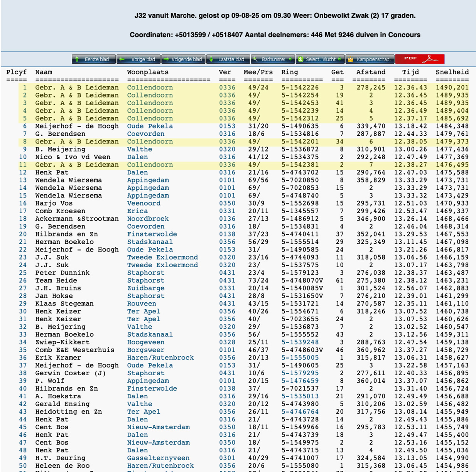The width and height of the screenshot is (476, 472).
Task: Export the results with the PDF button
Action: click(x=420, y=59)
